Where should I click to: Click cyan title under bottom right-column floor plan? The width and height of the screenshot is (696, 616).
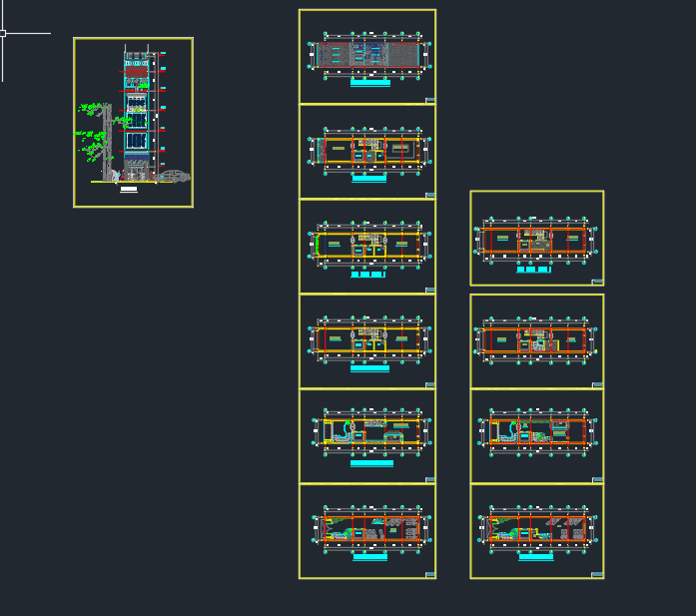pos(536,557)
